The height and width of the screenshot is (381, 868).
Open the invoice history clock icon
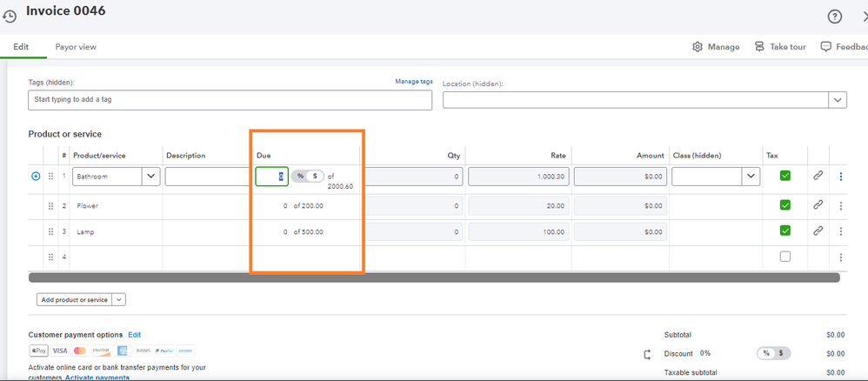[x=10, y=17]
